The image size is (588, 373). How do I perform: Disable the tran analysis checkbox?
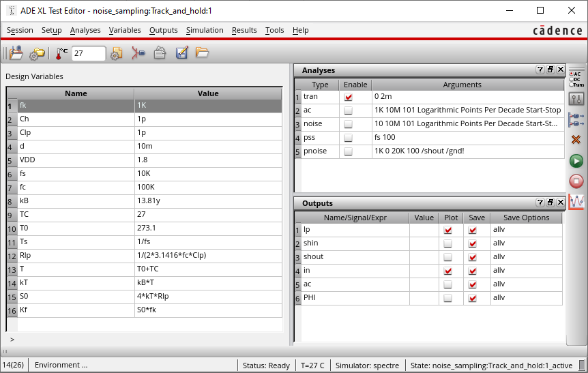[x=349, y=97]
